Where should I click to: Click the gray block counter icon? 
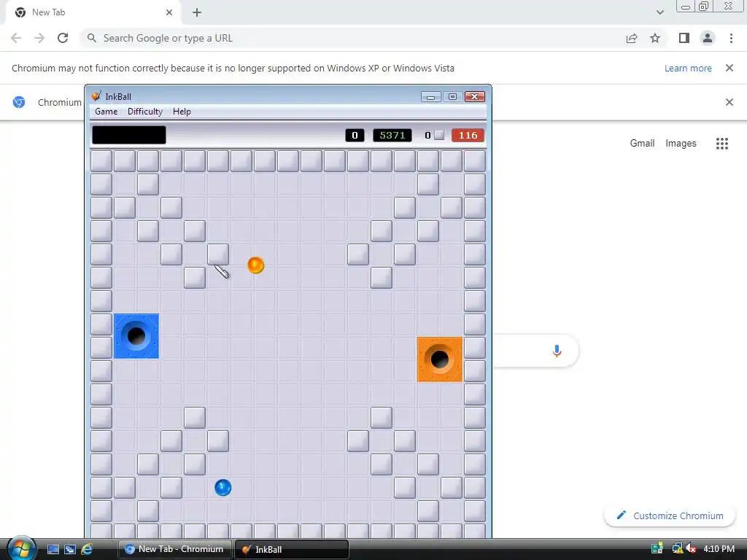click(439, 135)
